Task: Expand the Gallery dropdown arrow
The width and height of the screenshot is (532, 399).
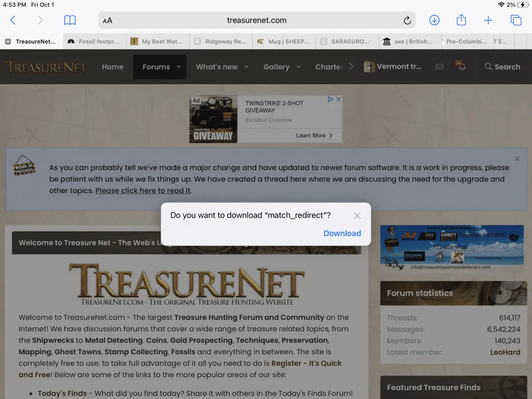Action: pyautogui.click(x=298, y=67)
